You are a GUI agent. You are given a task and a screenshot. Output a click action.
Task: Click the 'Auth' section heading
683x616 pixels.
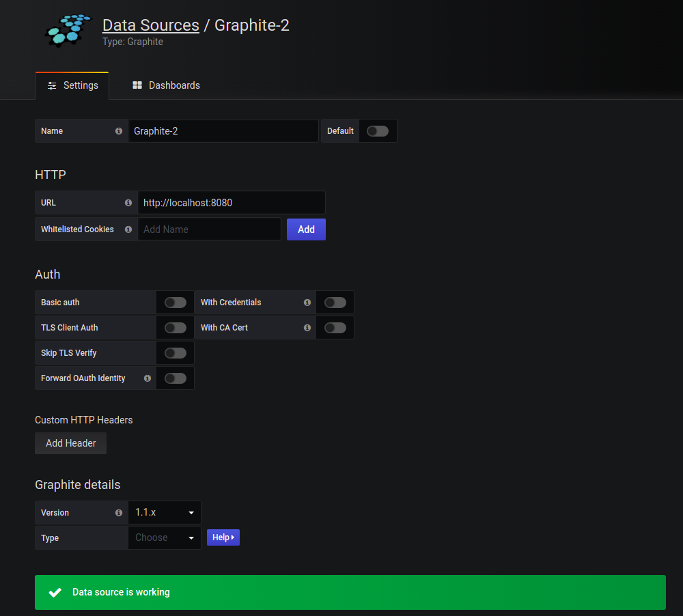(48, 275)
